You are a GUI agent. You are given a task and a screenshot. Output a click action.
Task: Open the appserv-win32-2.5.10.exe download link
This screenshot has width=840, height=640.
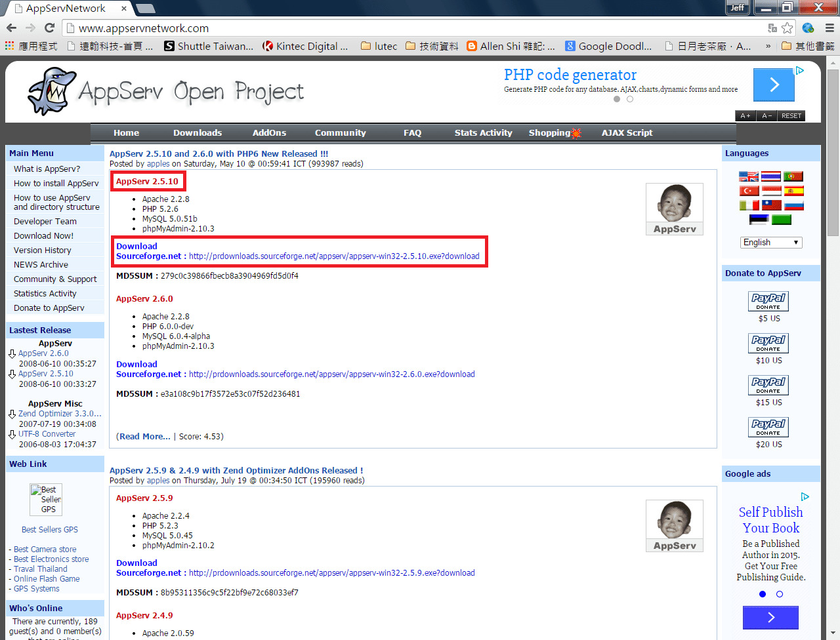(334, 256)
